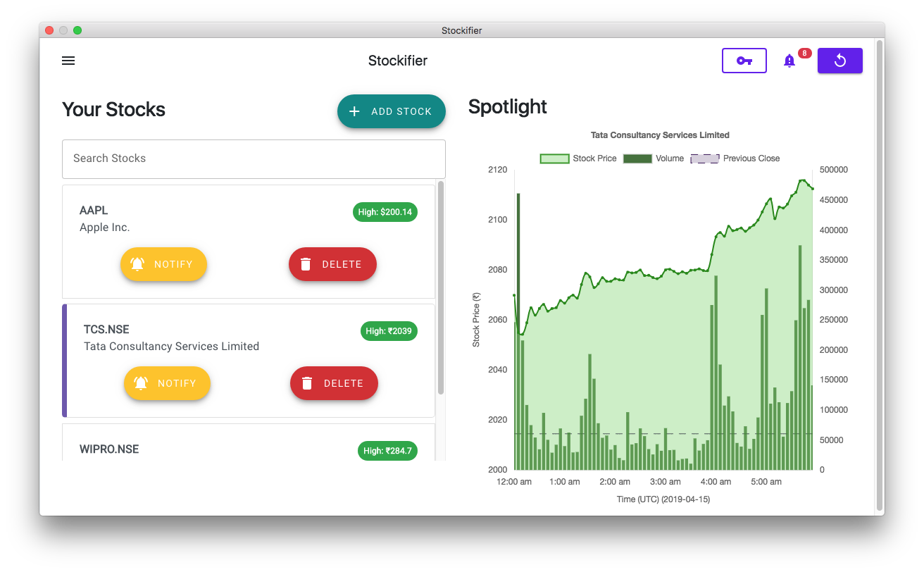Click the High: $200.14 badge
Image resolution: width=924 pixels, height=572 pixels.
[x=385, y=212]
